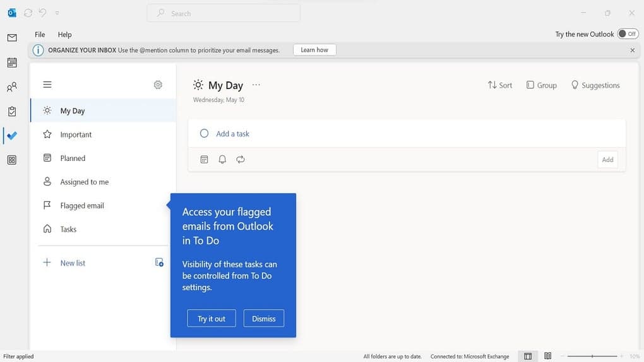644x362 pixels.
Task: Click the repeat task icon
Action: click(241, 160)
